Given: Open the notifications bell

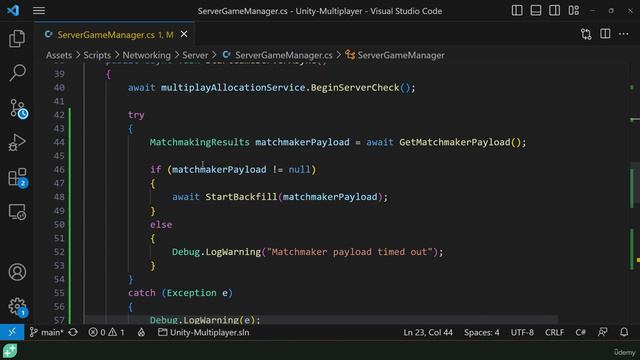Looking at the screenshot, I should click(x=624, y=332).
